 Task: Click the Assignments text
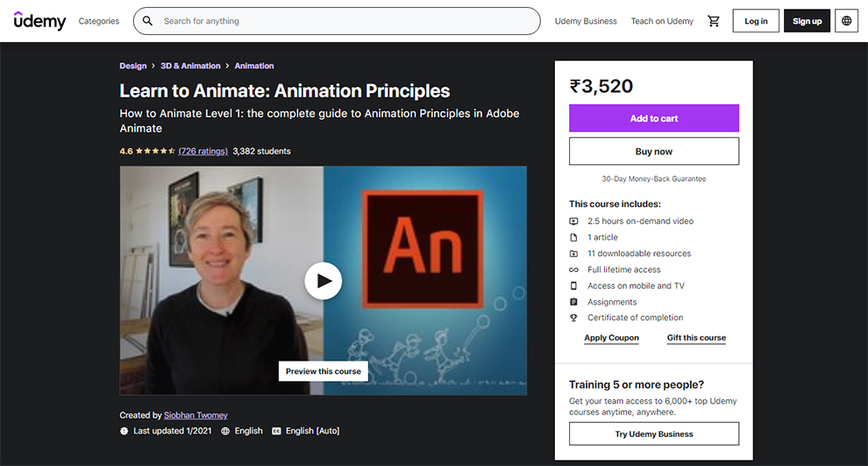click(x=612, y=302)
